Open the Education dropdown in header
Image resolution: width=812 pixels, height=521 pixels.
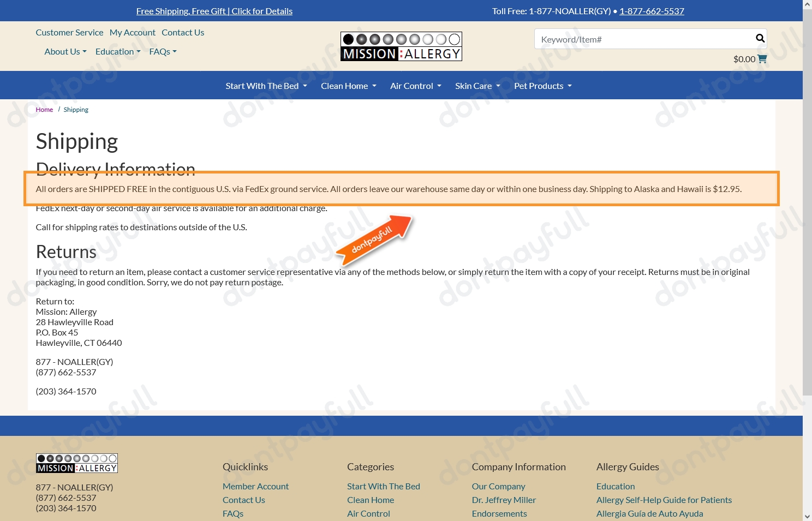point(118,52)
